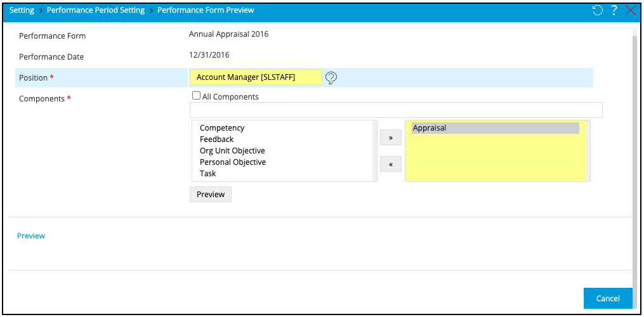Viewport: 644px width, 317px height.
Task: Open help via question mark icon
Action: pyautogui.click(x=614, y=10)
